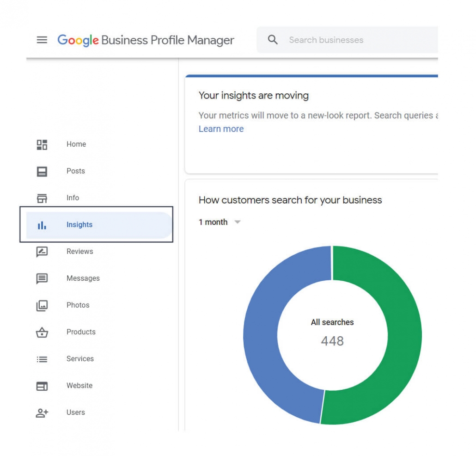The image size is (476, 456).
Task: Open Google Business Profile Manager title link
Action: click(145, 40)
